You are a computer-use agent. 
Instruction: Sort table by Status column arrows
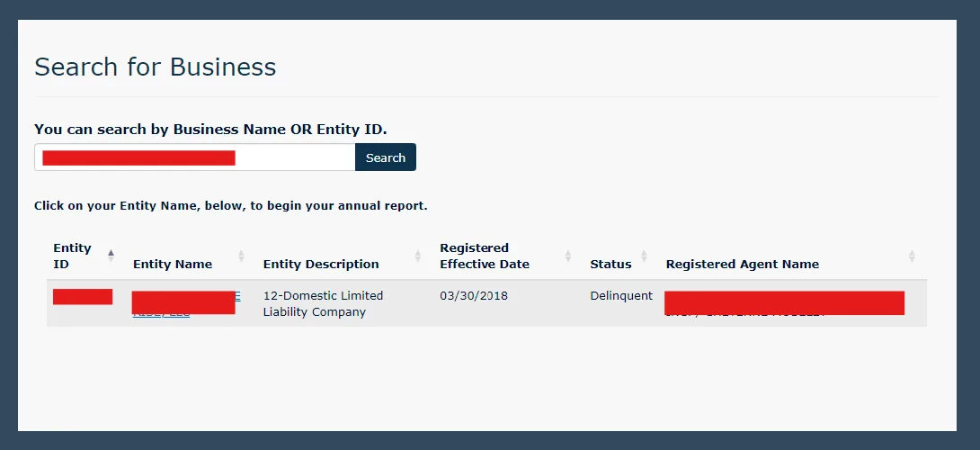pos(644,256)
